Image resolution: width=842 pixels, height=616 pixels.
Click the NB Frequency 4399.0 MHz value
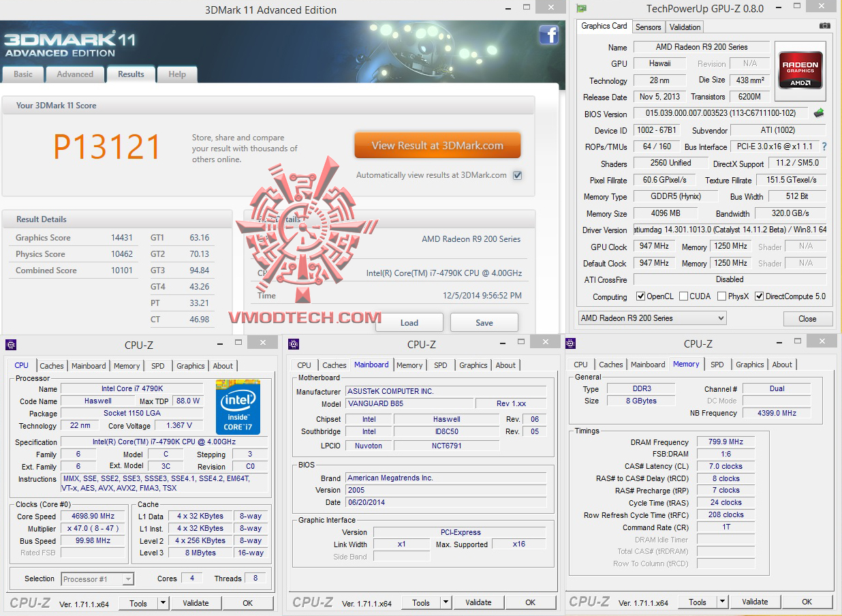coord(777,413)
